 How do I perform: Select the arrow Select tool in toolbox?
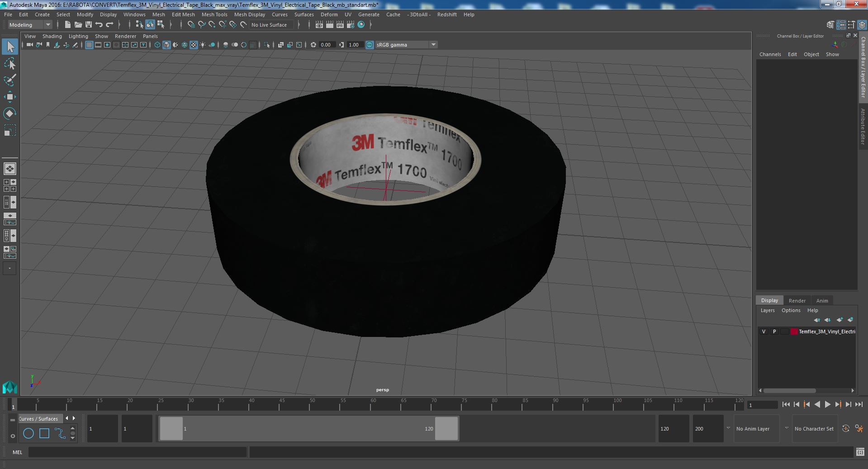[10, 47]
